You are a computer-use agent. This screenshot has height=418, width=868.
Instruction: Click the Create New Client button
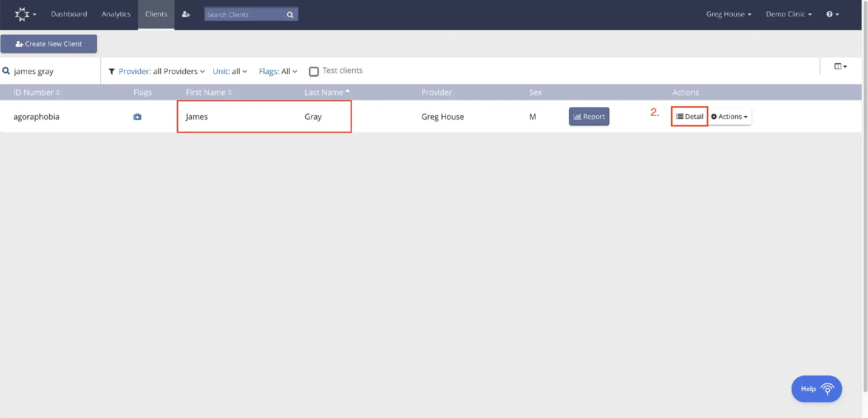49,43
